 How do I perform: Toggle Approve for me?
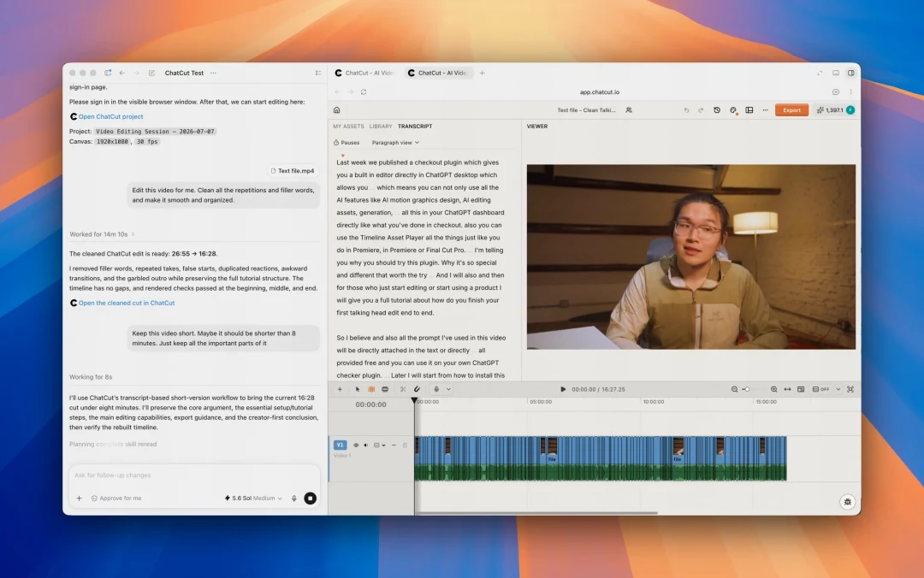[x=116, y=498]
